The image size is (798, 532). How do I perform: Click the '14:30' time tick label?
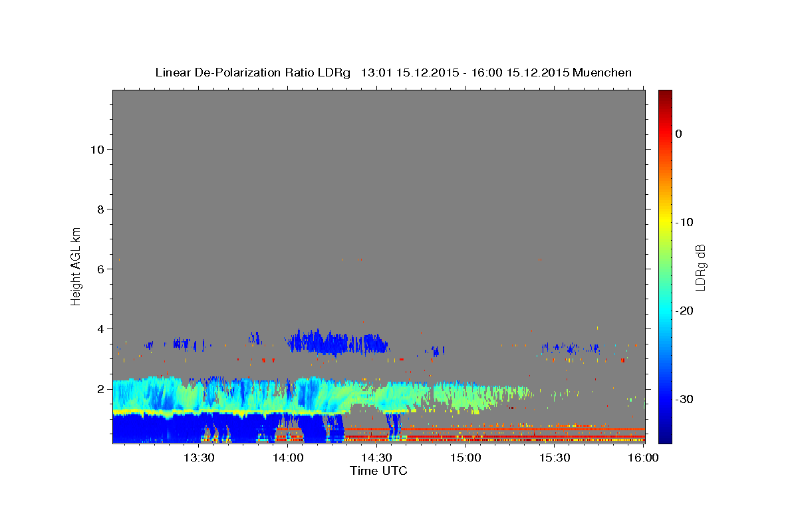376,458
